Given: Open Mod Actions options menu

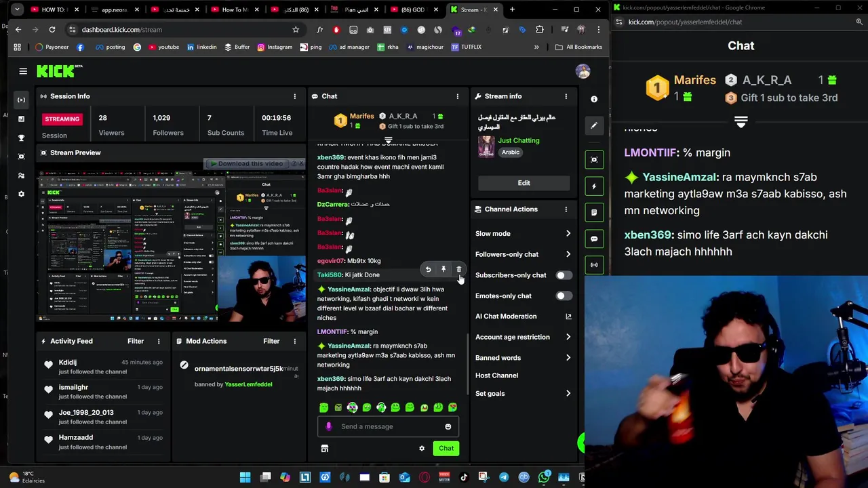Looking at the screenshot, I should [294, 341].
